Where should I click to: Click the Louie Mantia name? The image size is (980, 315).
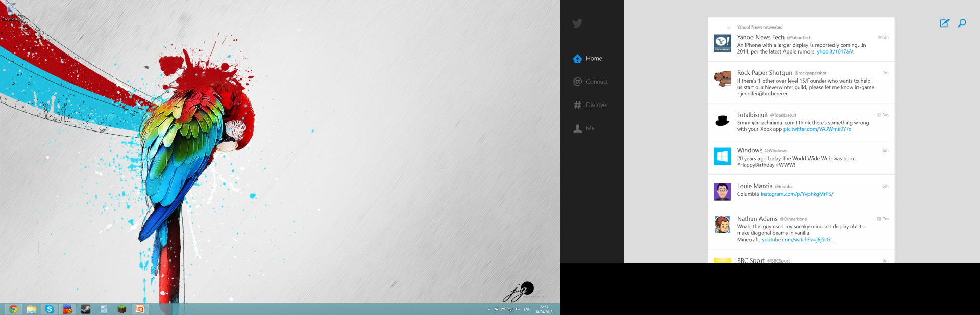coord(755,186)
